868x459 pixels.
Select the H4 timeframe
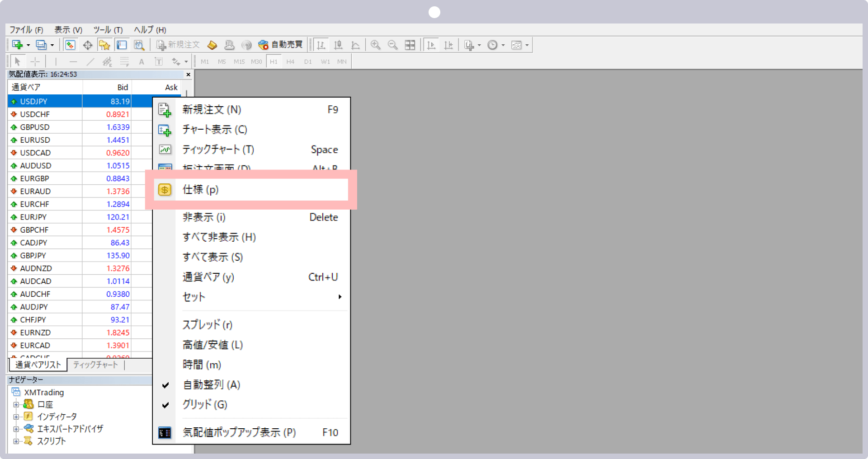(290, 61)
